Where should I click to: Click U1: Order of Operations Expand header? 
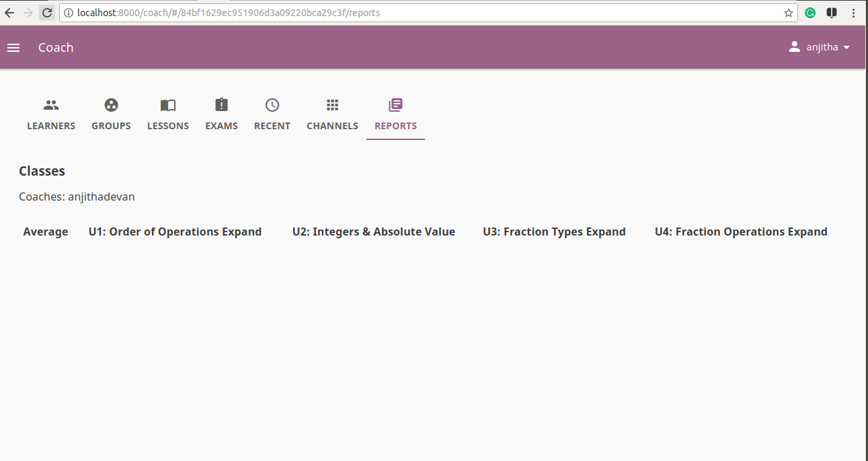pos(175,232)
